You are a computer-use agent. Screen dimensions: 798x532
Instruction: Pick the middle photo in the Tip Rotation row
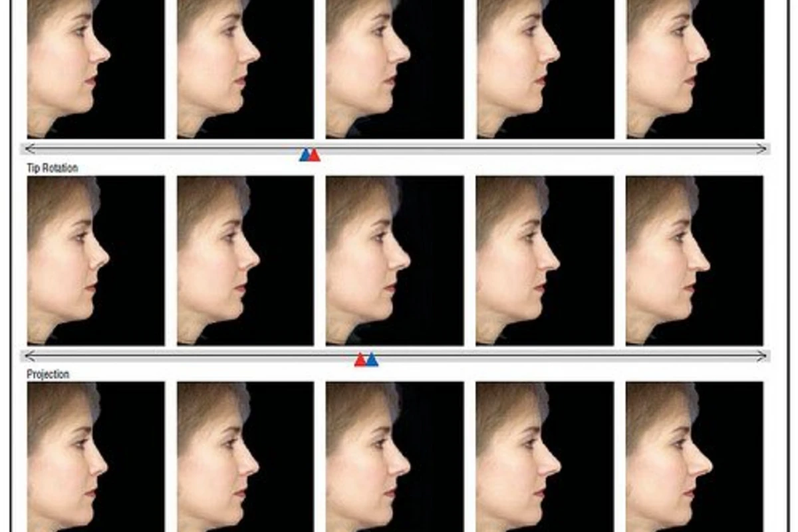click(x=395, y=261)
